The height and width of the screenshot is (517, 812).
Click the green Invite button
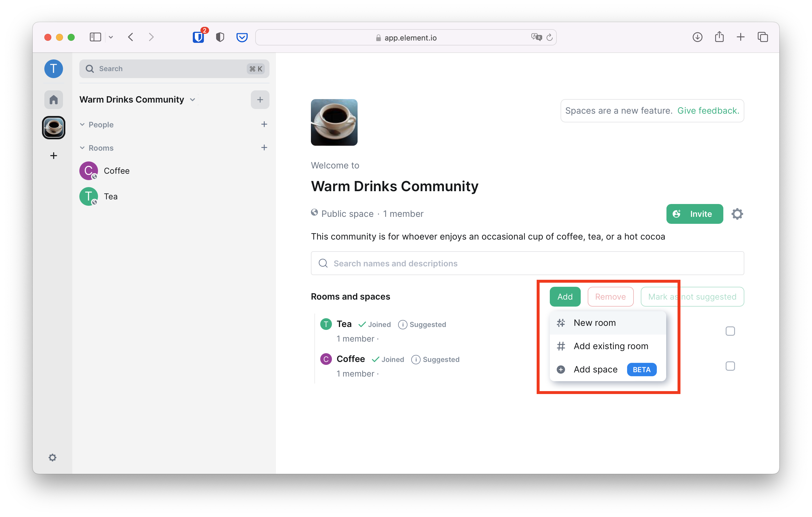tap(694, 214)
